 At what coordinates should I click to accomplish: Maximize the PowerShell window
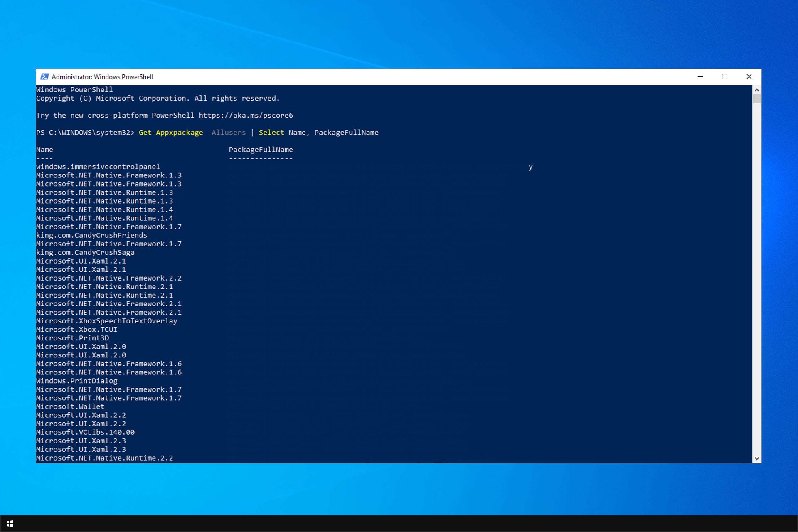point(725,76)
